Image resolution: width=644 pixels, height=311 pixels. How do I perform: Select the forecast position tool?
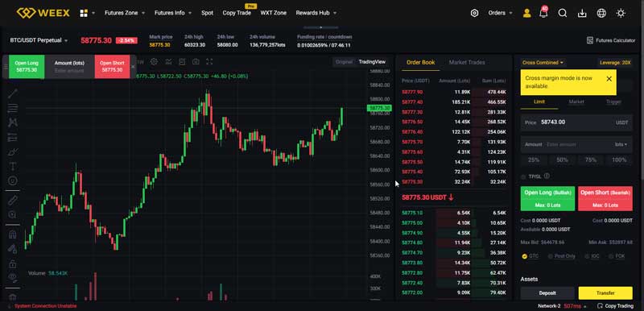13,137
